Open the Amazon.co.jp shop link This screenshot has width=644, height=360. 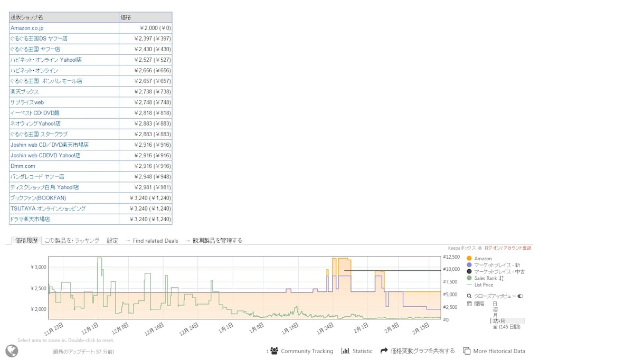[x=27, y=28]
